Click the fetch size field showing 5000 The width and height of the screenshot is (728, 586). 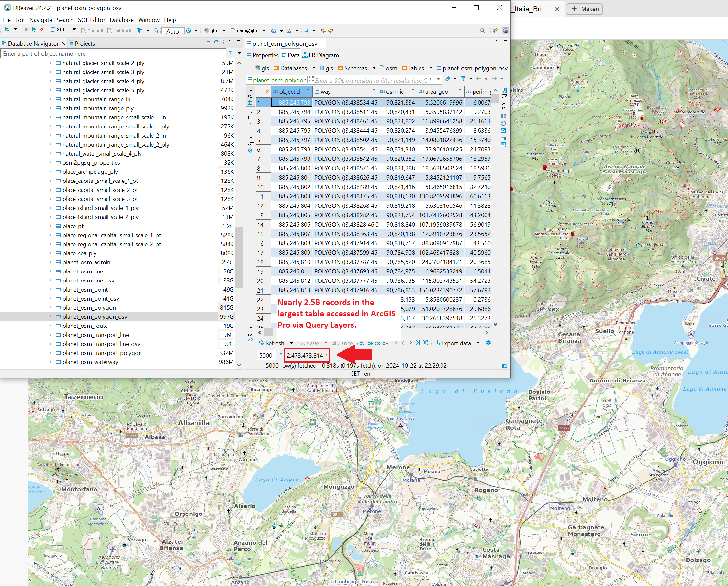(x=266, y=355)
